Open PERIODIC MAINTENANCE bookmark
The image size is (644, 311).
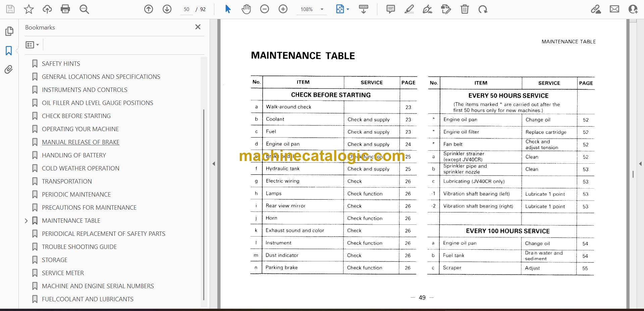pos(76,195)
